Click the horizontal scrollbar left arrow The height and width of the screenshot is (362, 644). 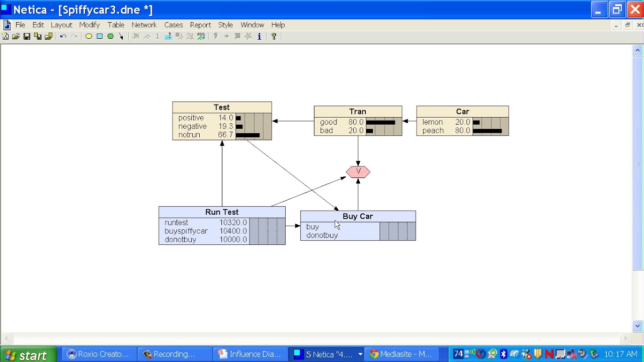click(x=6, y=339)
